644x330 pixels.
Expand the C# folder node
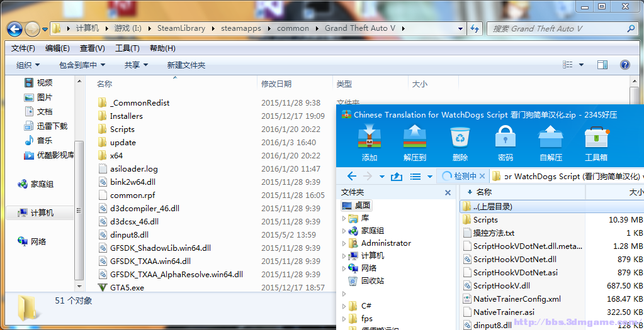coord(344,306)
